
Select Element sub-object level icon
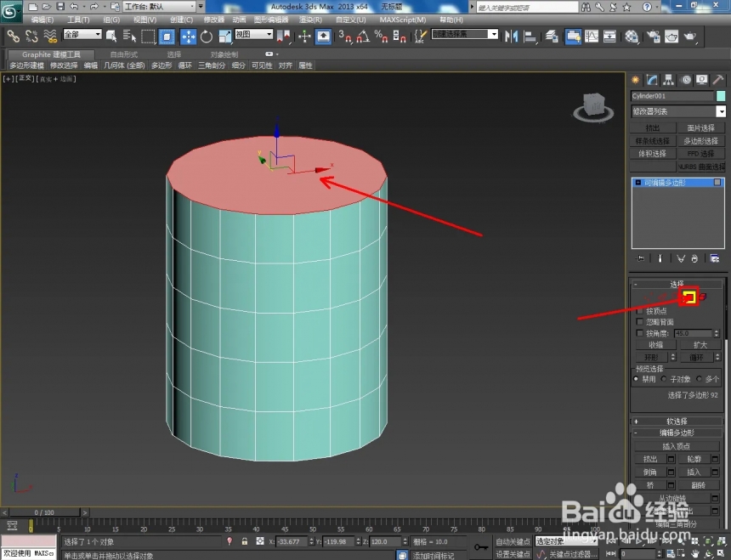(703, 297)
